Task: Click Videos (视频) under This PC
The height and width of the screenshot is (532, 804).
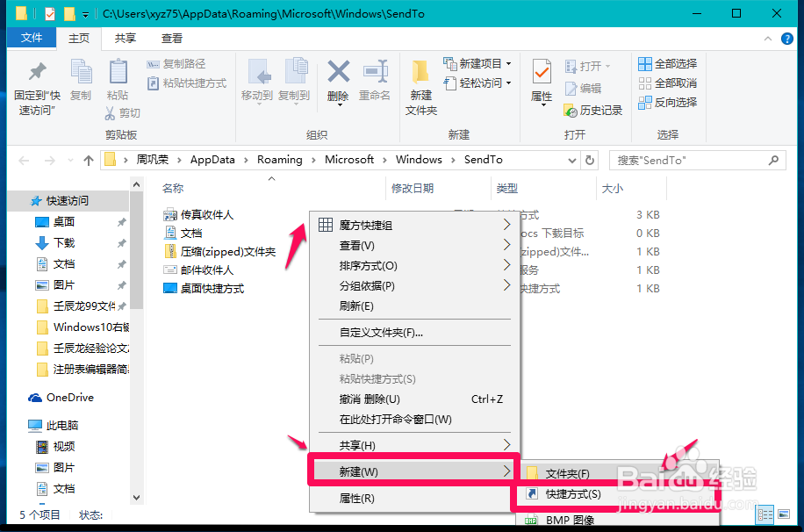Action: tap(64, 446)
